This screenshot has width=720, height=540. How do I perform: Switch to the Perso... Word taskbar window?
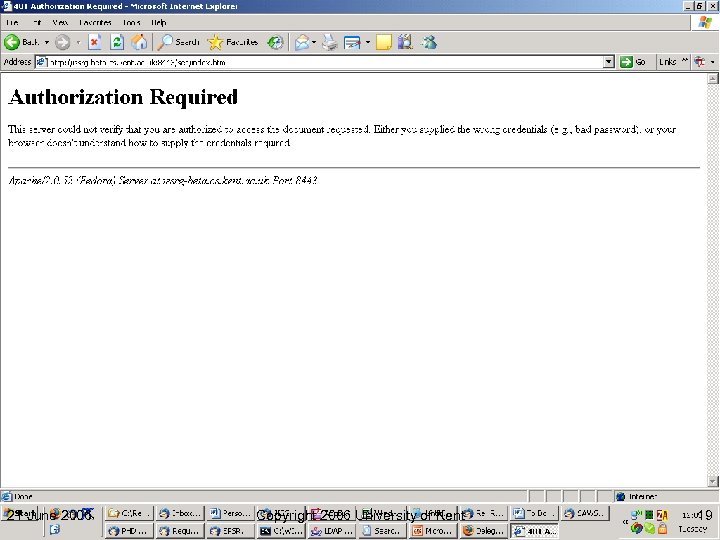231,513
